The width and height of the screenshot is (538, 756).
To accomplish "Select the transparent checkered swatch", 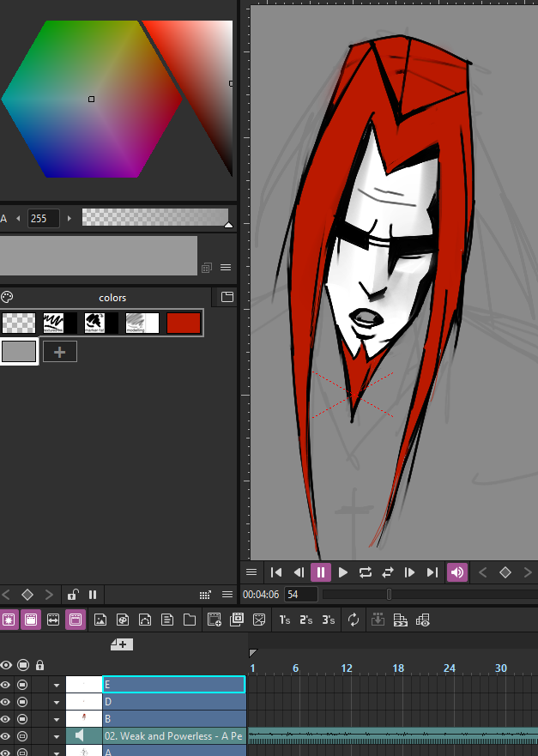I will (x=19, y=323).
